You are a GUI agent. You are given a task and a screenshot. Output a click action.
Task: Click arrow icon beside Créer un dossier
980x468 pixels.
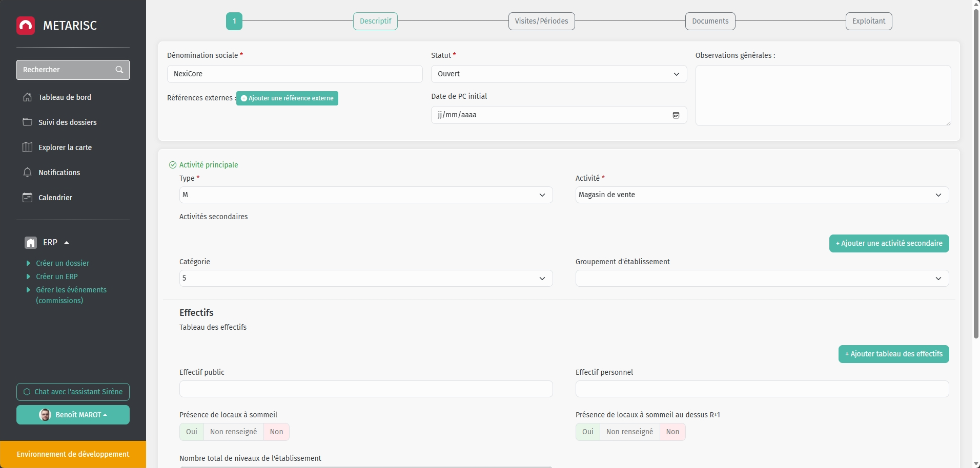click(29, 263)
